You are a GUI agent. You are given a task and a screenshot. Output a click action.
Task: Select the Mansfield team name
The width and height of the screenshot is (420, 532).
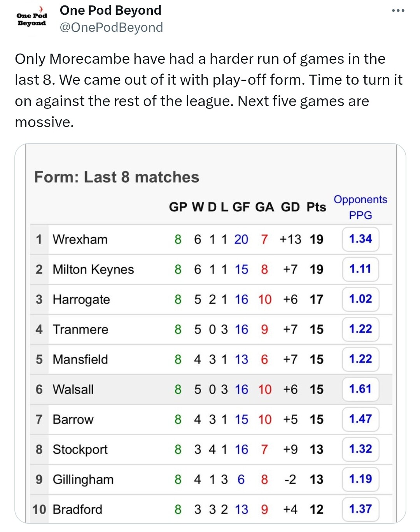[80, 359]
